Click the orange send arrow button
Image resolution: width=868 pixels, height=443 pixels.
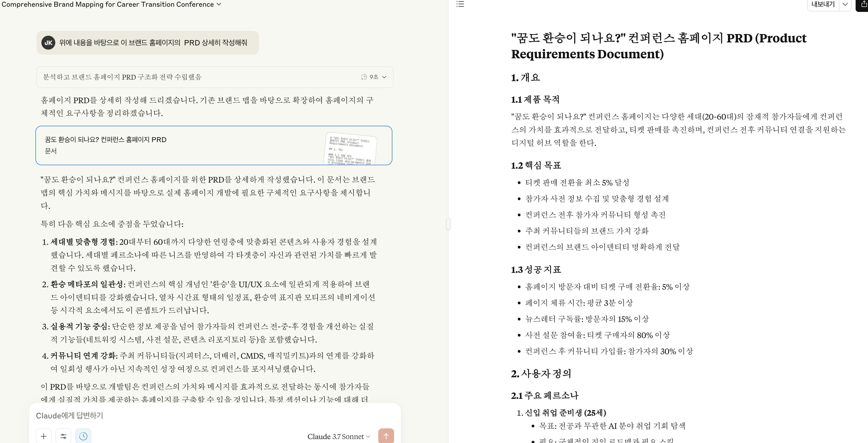[386, 436]
